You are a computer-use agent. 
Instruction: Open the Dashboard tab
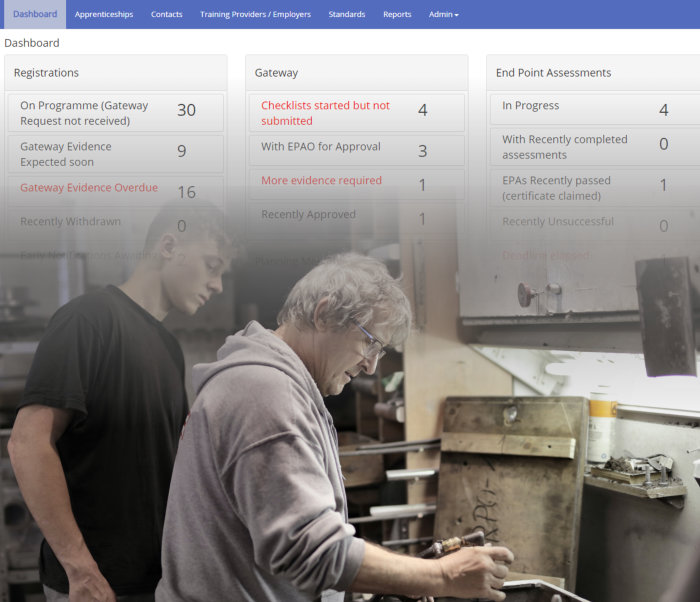tap(35, 14)
